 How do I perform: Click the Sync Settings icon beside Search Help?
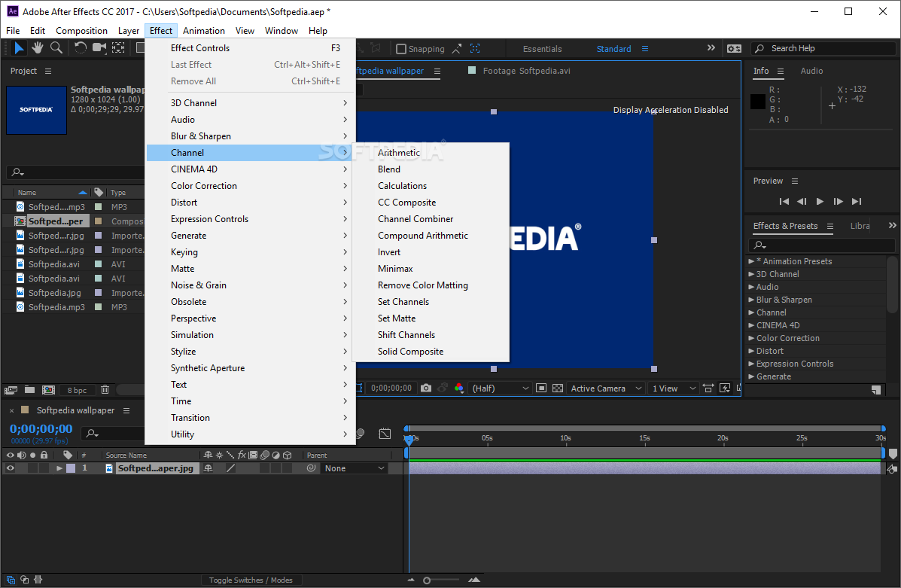coord(734,49)
